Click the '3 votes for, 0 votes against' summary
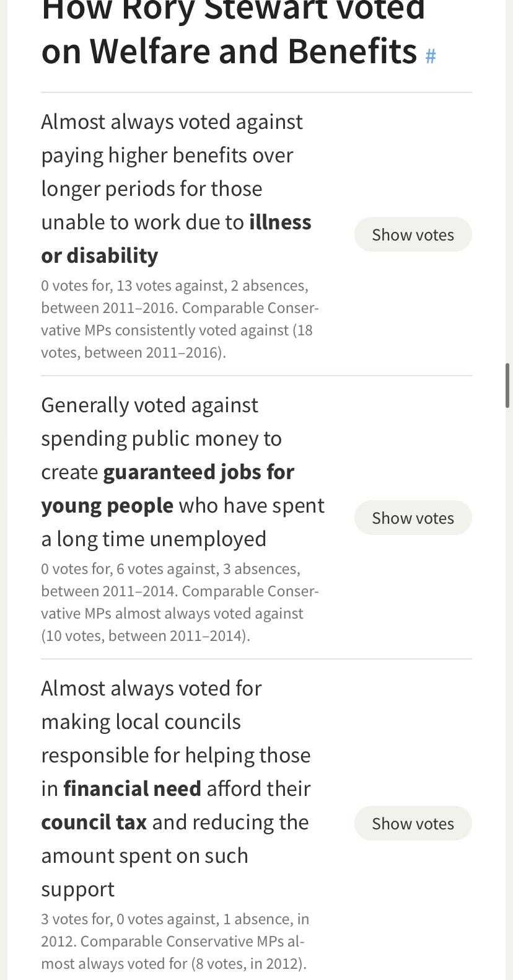 pos(129,919)
